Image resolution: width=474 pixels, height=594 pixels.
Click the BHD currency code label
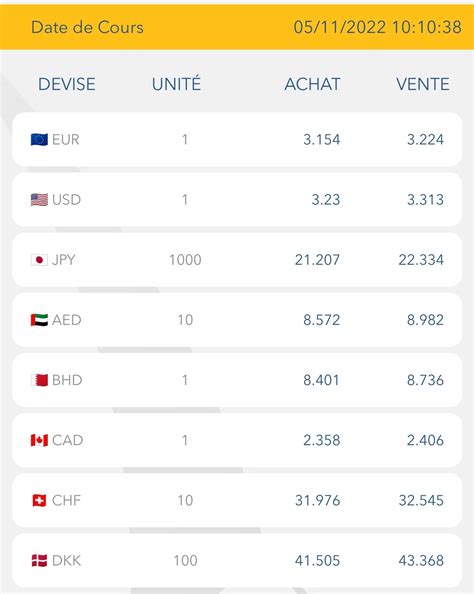(67, 380)
